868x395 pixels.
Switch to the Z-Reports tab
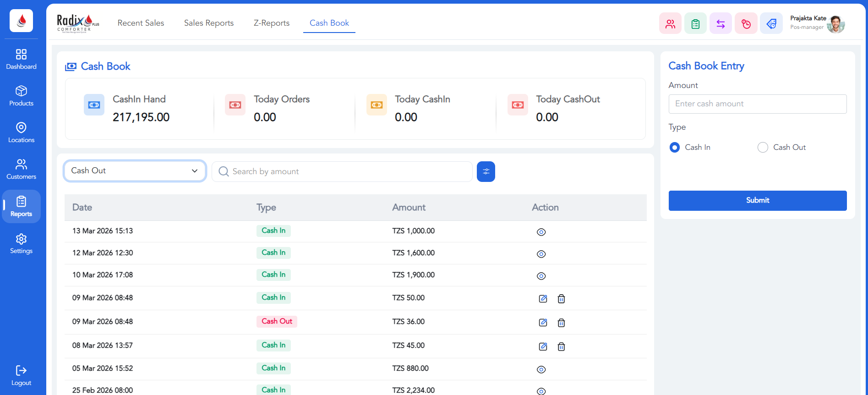(x=272, y=23)
